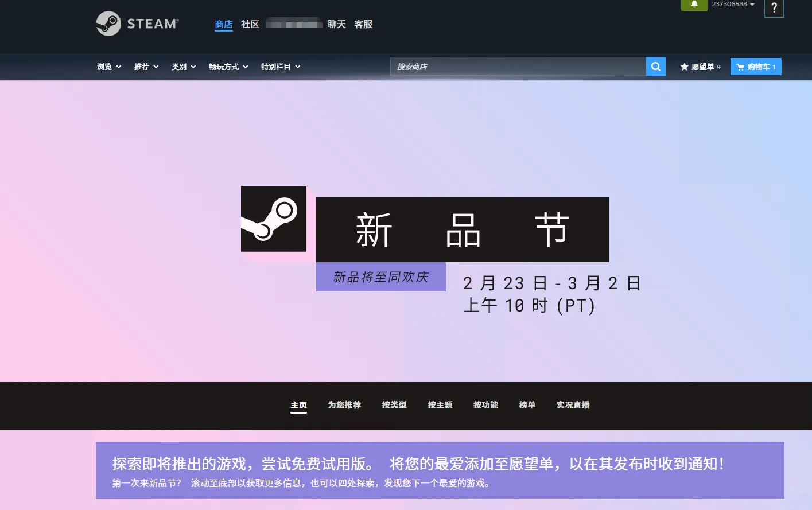812x510 pixels.
Task: Open the green notification bell
Action: 694,5
